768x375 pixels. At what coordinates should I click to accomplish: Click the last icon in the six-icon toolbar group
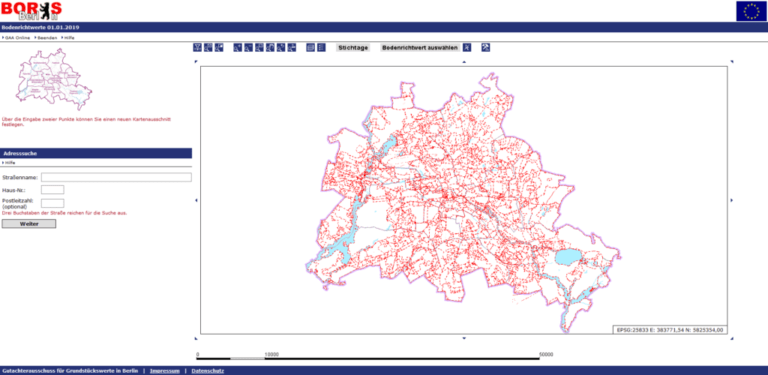pyautogui.click(x=292, y=47)
